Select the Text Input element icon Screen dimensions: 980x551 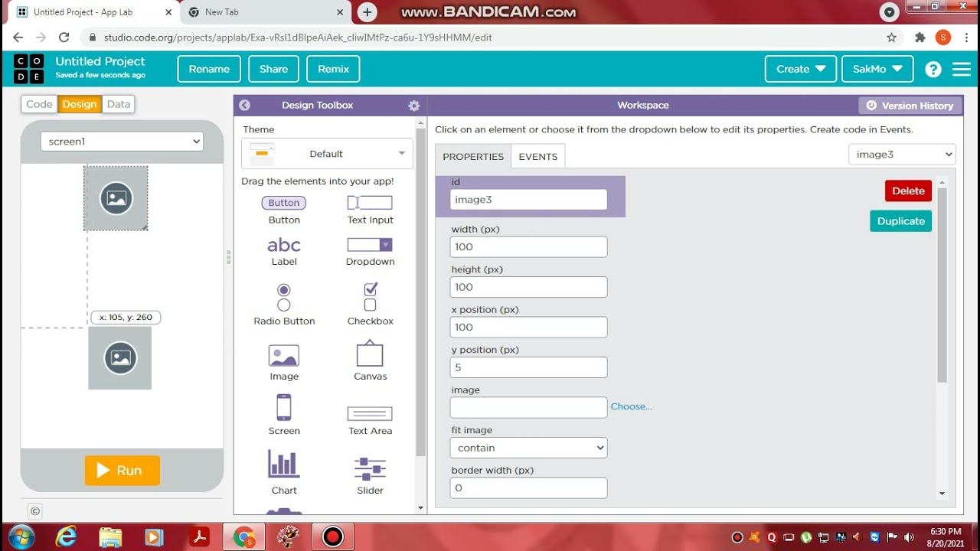[370, 203]
